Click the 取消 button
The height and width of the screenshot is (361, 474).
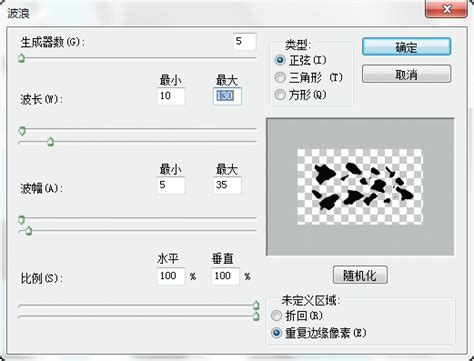tap(406, 74)
